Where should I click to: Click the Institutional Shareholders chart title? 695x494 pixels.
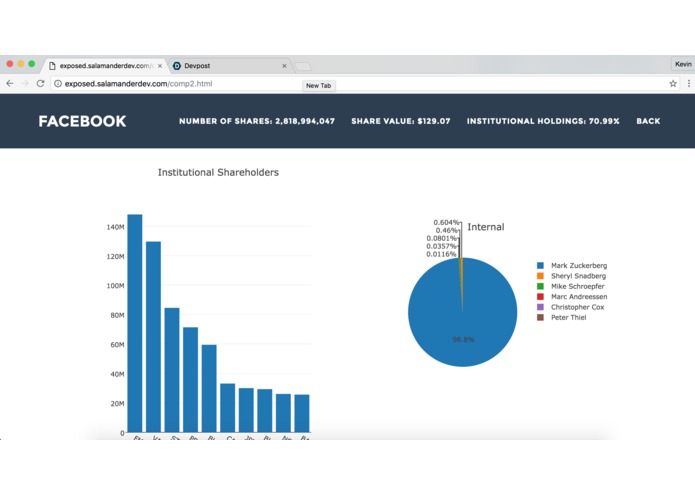[x=218, y=172]
